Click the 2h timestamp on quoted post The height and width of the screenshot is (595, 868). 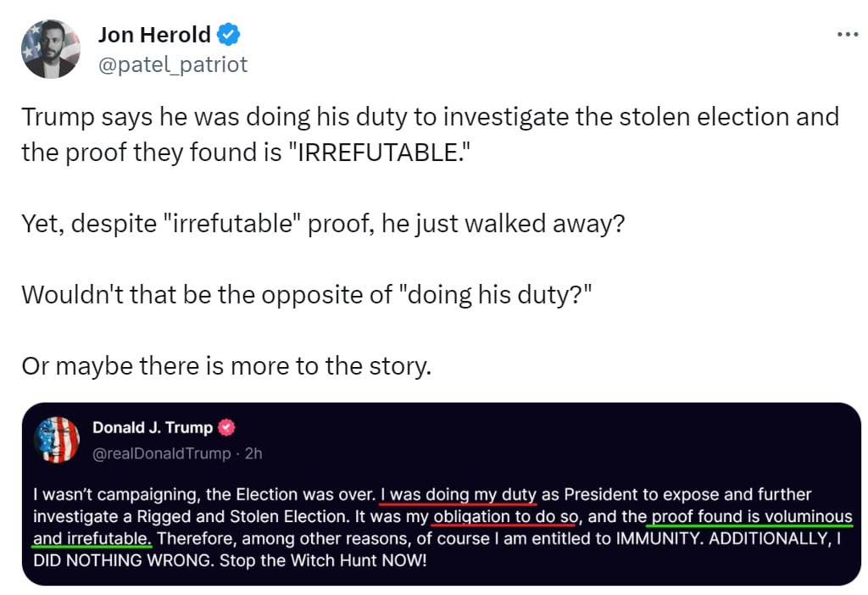click(253, 453)
